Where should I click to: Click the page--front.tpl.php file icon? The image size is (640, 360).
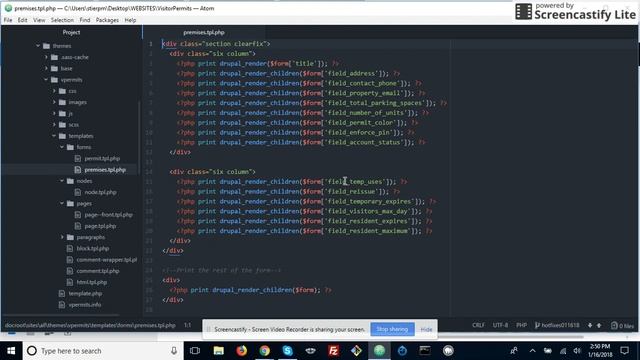click(78, 215)
